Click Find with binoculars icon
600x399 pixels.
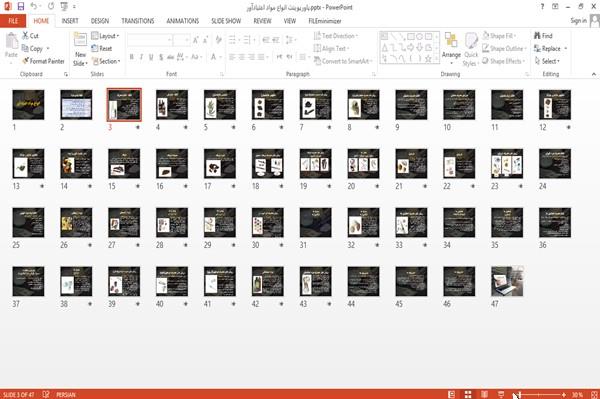[543, 36]
